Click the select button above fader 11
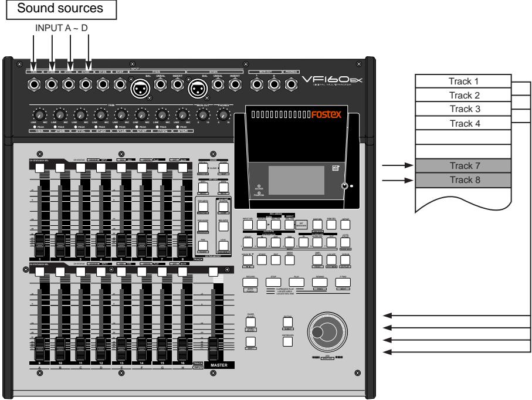532x400 pixels. 80,272
